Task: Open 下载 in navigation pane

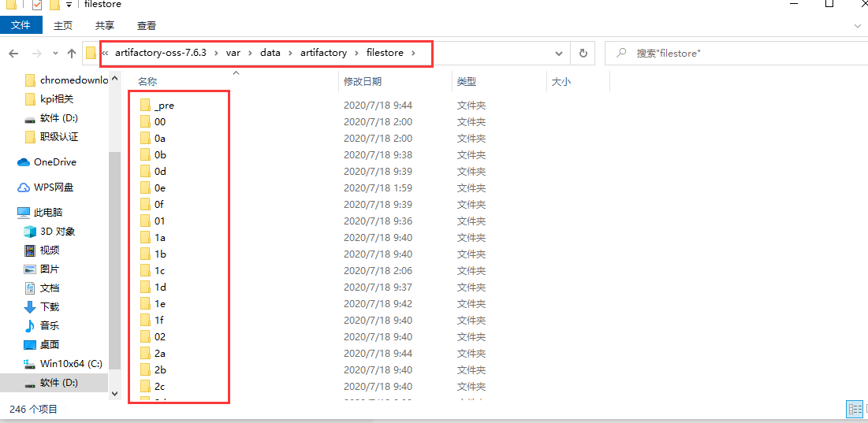Action: coord(42,307)
